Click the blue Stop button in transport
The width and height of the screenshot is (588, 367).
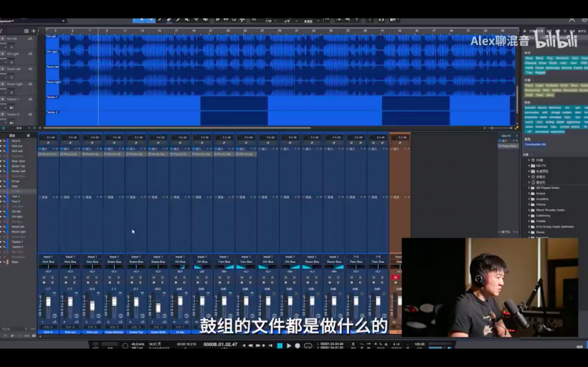(x=280, y=345)
